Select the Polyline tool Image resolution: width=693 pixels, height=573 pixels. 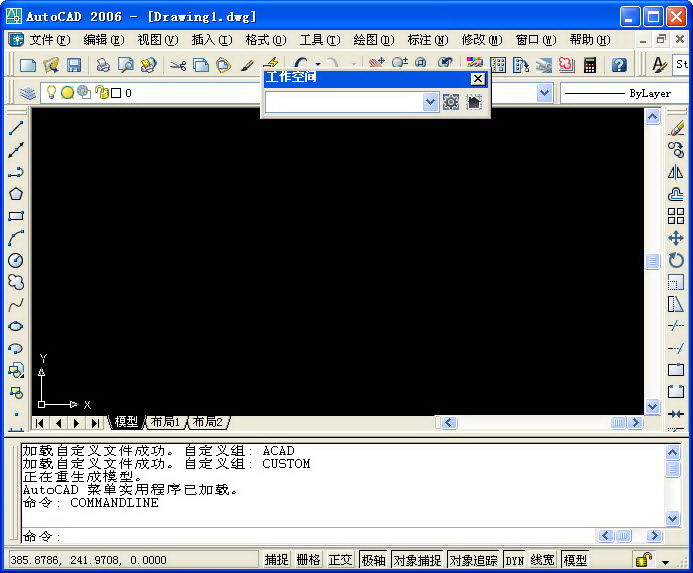pos(16,172)
